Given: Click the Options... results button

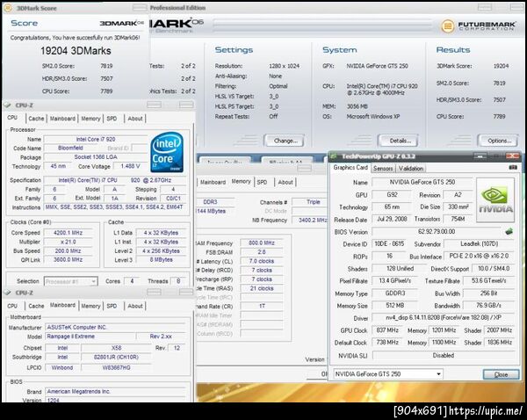Looking at the screenshot, I should [x=498, y=141].
